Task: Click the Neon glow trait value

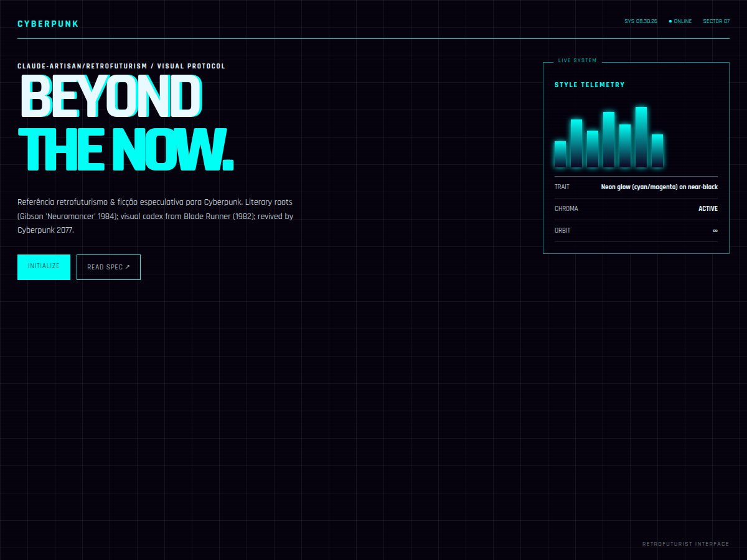Action: coord(659,187)
